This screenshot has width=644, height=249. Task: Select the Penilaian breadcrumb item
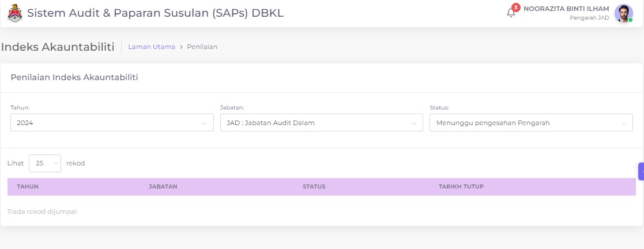202,47
